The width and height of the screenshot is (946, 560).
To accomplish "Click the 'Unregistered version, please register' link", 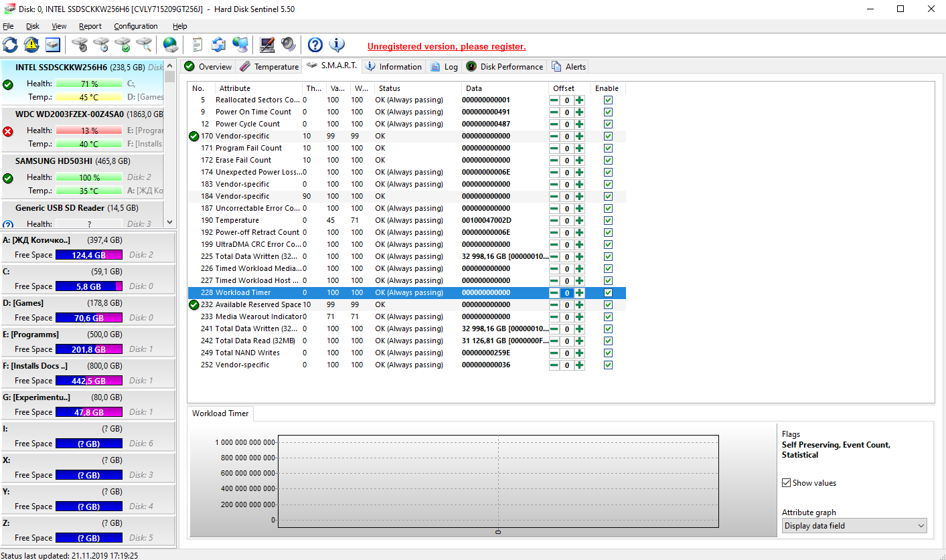I will click(x=447, y=46).
